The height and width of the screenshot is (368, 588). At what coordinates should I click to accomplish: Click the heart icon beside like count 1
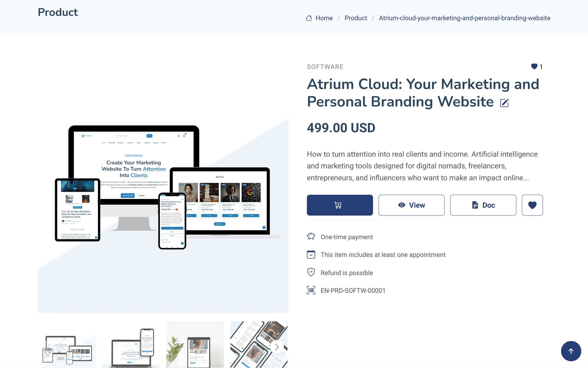pos(534,66)
